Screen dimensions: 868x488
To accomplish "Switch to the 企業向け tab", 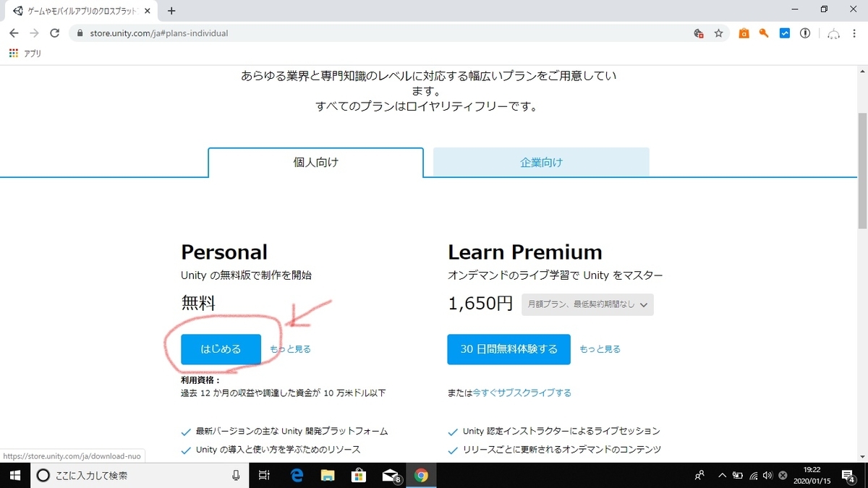I will [x=541, y=163].
